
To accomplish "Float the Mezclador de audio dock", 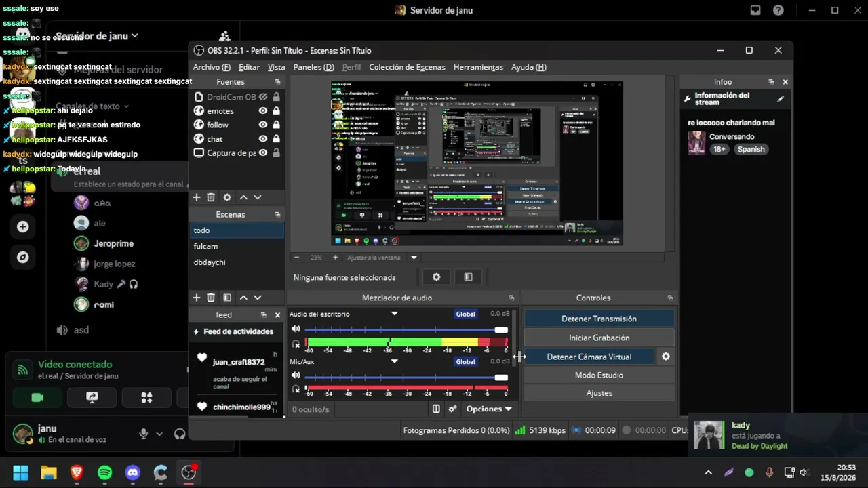I will tap(511, 298).
